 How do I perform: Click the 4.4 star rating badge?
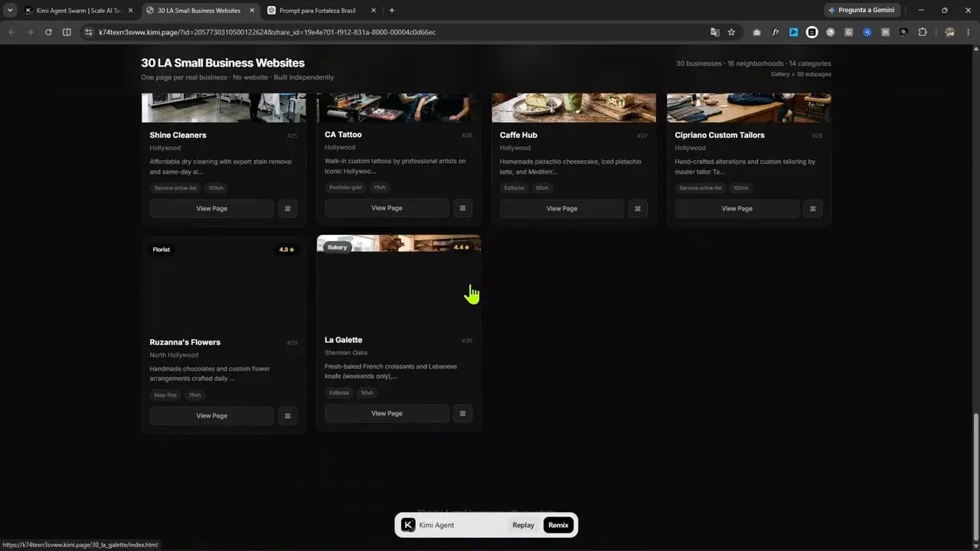462,247
